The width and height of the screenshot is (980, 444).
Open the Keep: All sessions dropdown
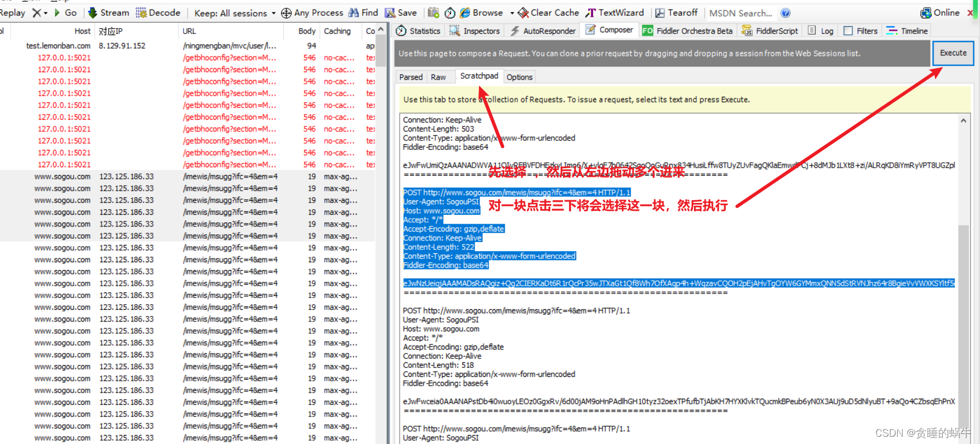click(x=235, y=13)
